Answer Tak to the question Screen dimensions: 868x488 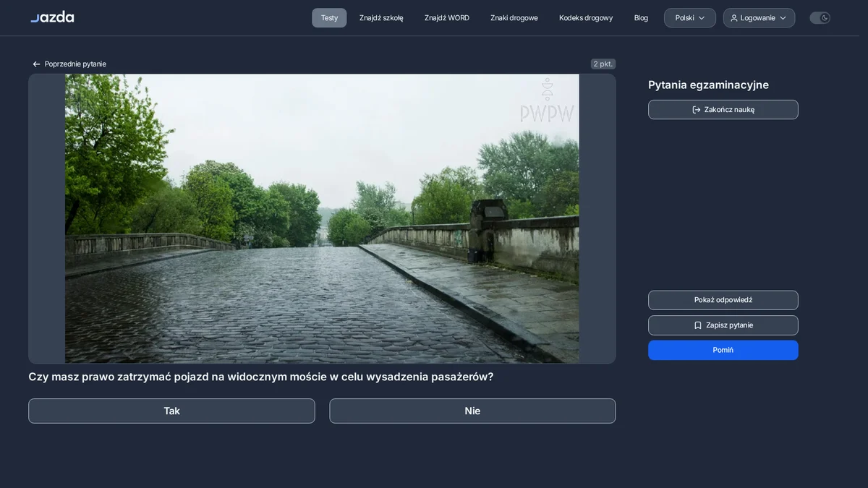click(x=171, y=411)
